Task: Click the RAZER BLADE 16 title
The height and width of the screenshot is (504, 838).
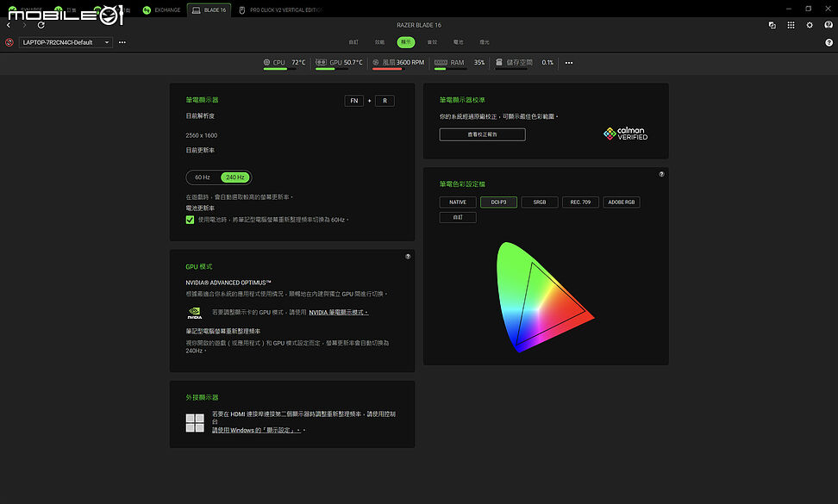Action: [419, 25]
